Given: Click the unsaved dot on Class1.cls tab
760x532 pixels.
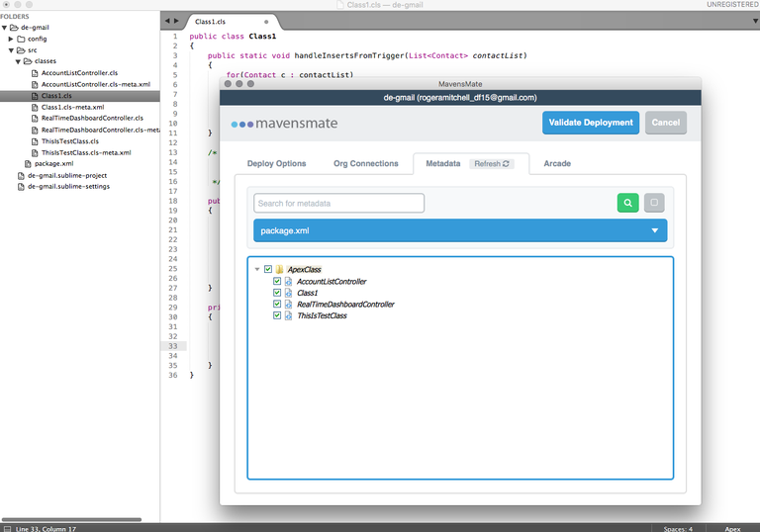Looking at the screenshot, I should 266,22.
